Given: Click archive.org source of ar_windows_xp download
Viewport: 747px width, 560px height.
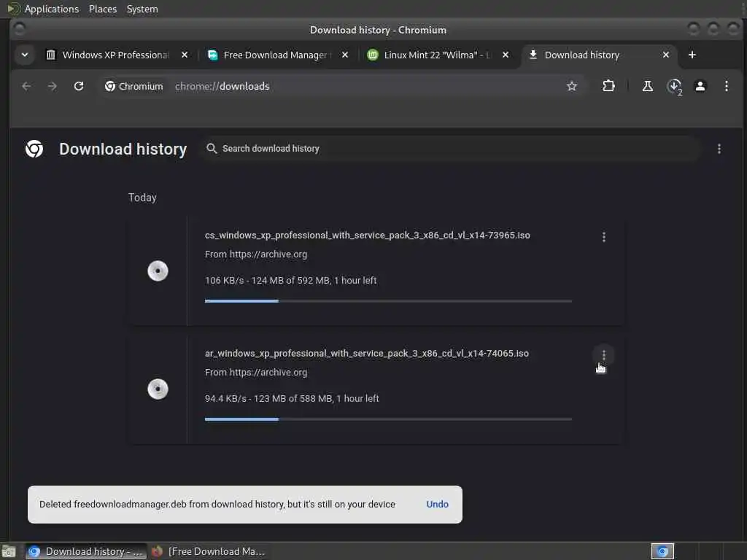Looking at the screenshot, I should [268, 373].
